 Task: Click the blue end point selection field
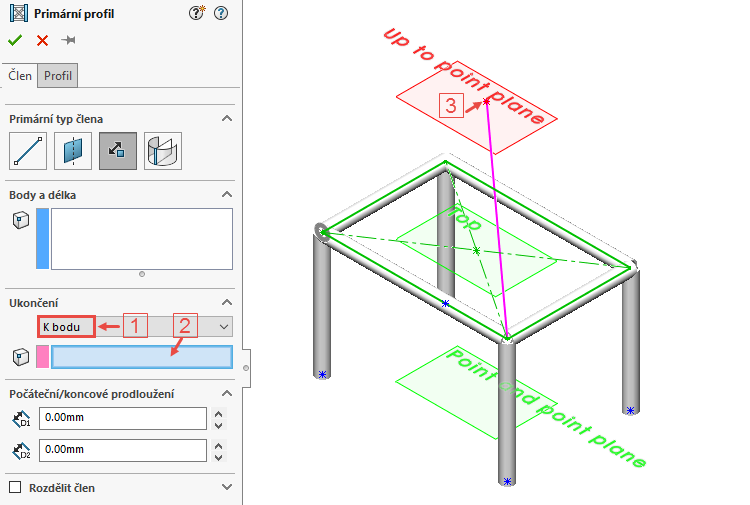pyautogui.click(x=142, y=357)
